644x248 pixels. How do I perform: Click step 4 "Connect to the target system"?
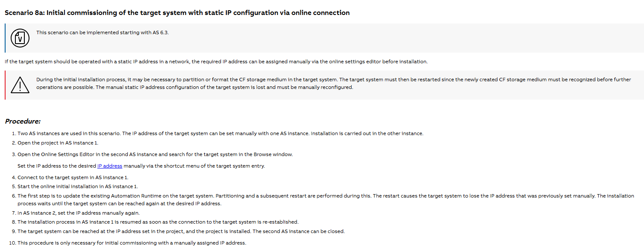(73, 177)
